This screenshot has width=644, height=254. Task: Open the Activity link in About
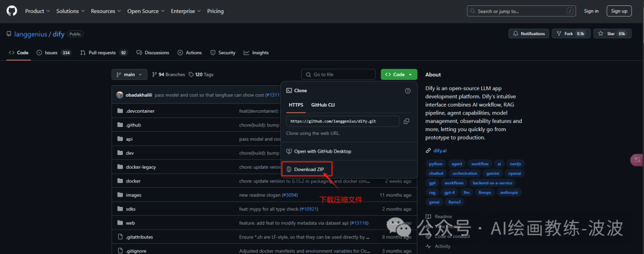click(442, 246)
